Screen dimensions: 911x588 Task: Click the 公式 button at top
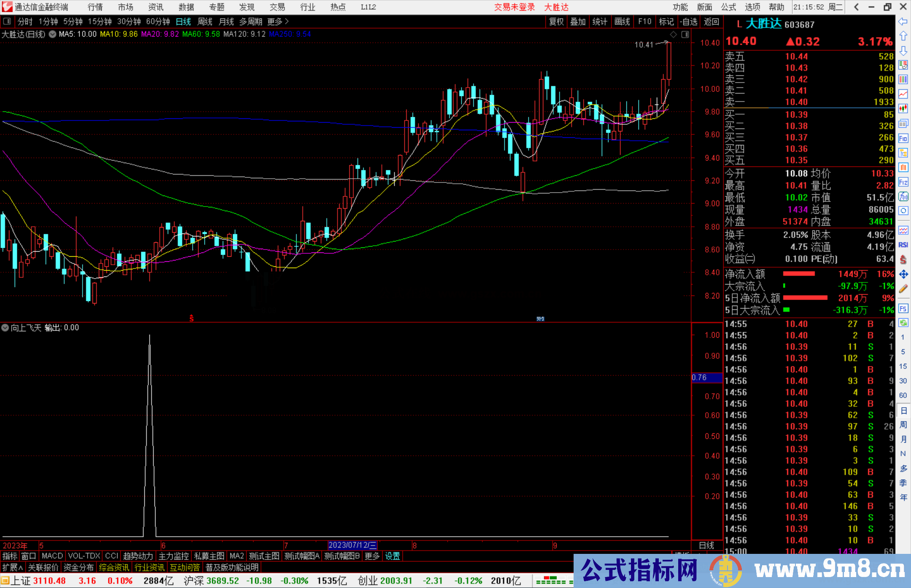pos(728,7)
